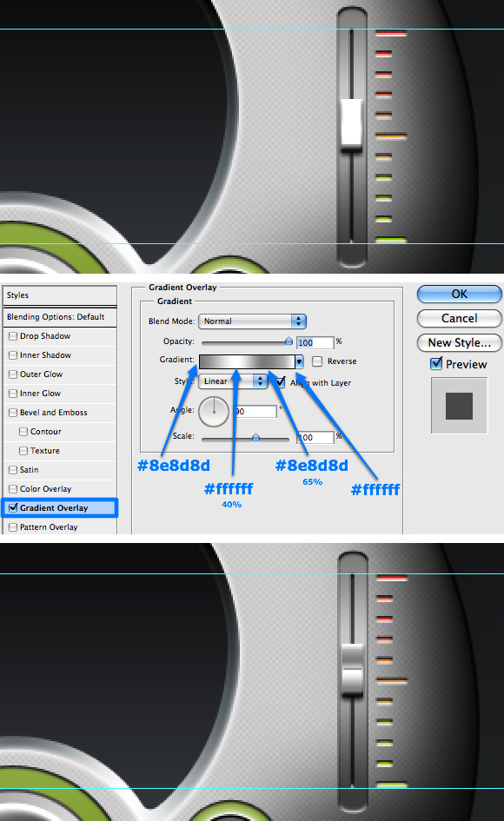Open the Blend Mode dropdown

[252, 321]
